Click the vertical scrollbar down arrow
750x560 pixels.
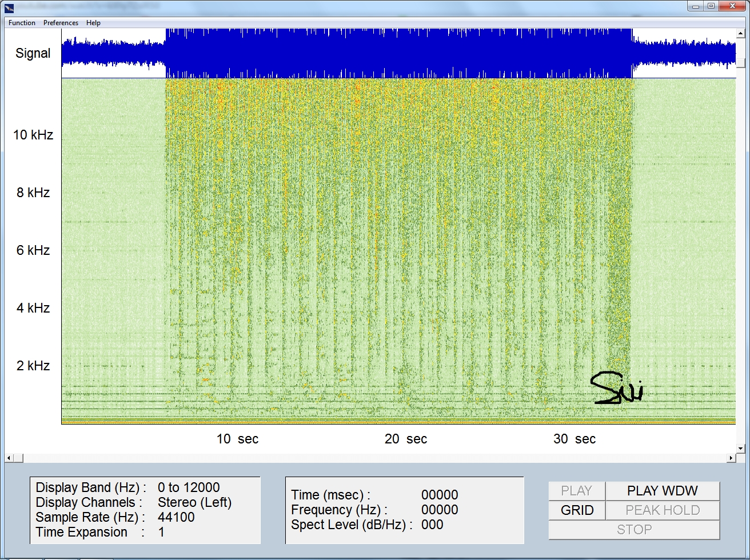coord(740,449)
